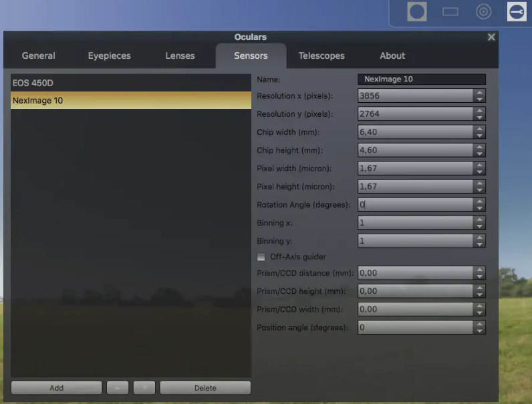Click the Rotation Angle input field
532x404 pixels.
coord(415,204)
